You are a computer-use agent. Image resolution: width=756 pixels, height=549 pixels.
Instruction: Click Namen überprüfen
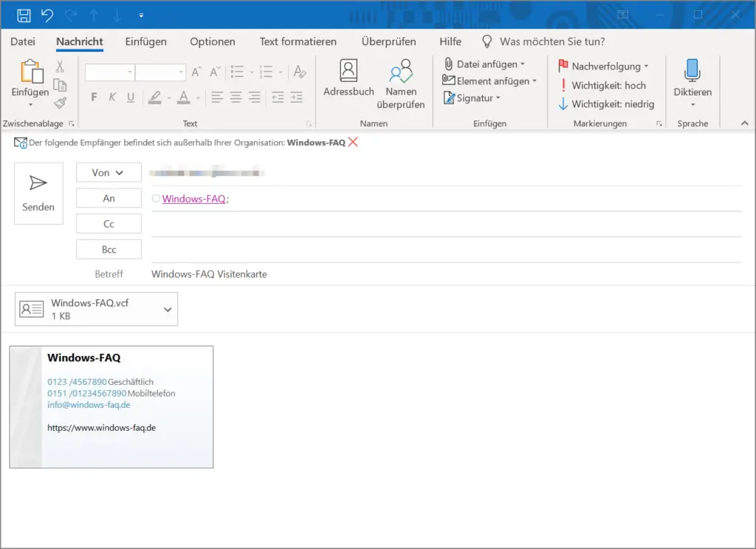click(x=401, y=85)
